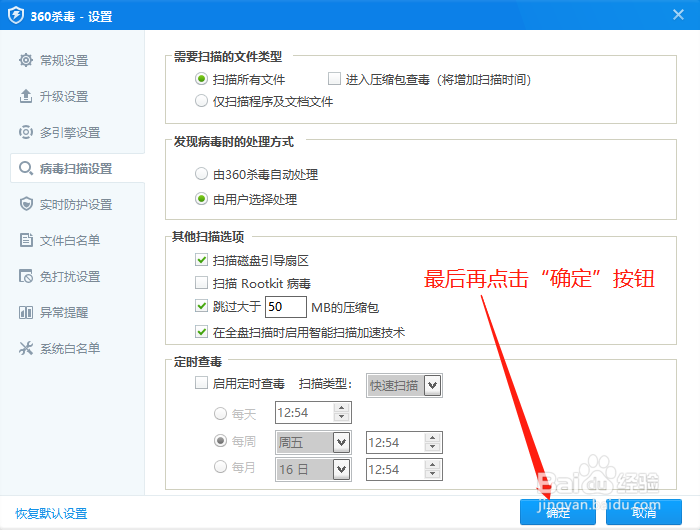The image size is (700, 530).
Task: Click the 恢复默认设置 link
Action: click(x=51, y=513)
